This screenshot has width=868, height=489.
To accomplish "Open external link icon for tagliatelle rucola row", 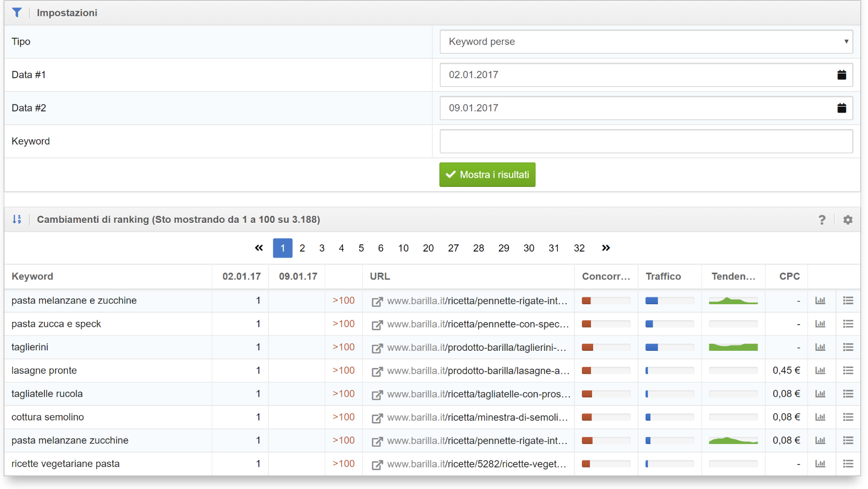I will (377, 395).
